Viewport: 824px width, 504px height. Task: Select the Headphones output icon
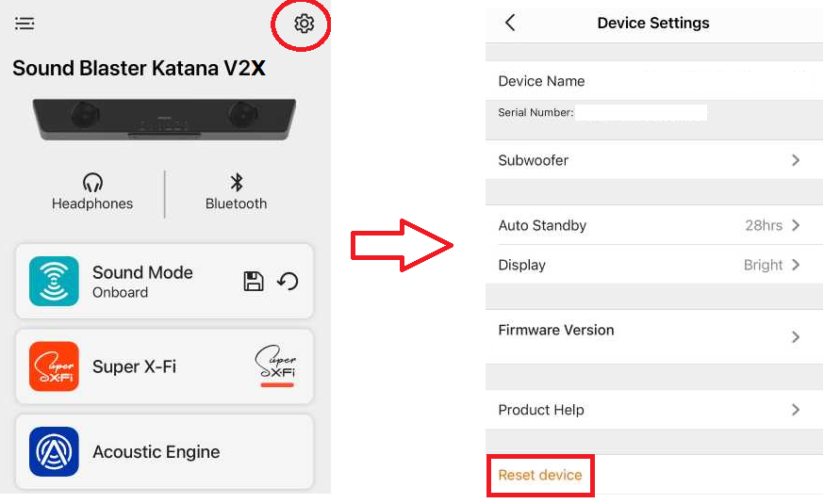(92, 183)
